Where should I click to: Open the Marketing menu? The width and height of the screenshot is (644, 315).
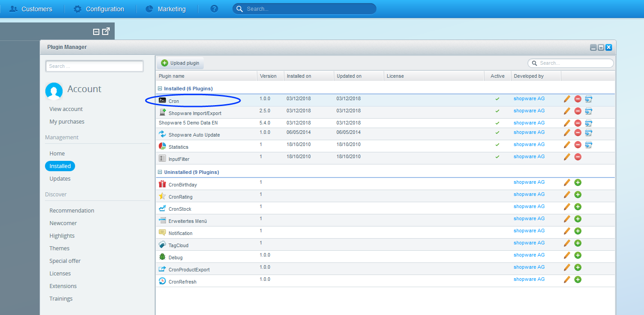165,9
